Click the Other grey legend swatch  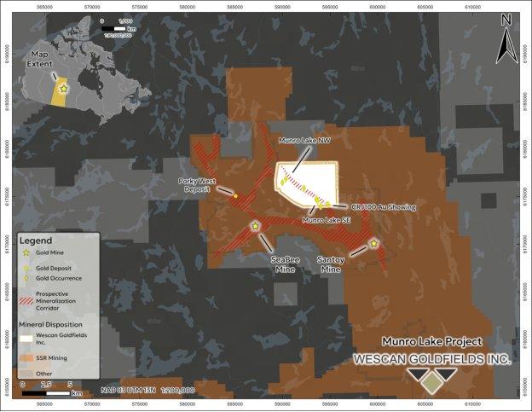(x=26, y=374)
